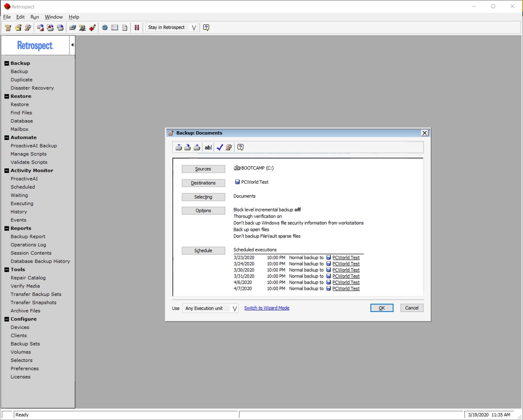
Task: Click the blank document page icon in main toolbar
Action: click(x=125, y=27)
